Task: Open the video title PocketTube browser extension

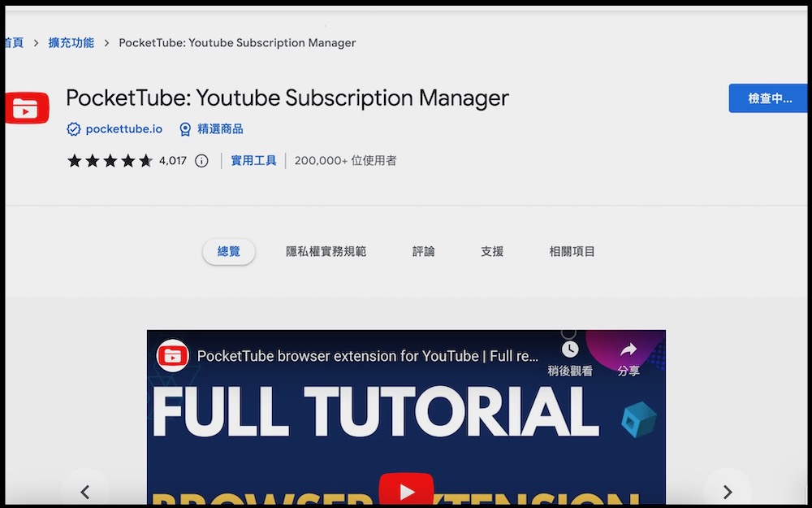Action: [x=368, y=356]
